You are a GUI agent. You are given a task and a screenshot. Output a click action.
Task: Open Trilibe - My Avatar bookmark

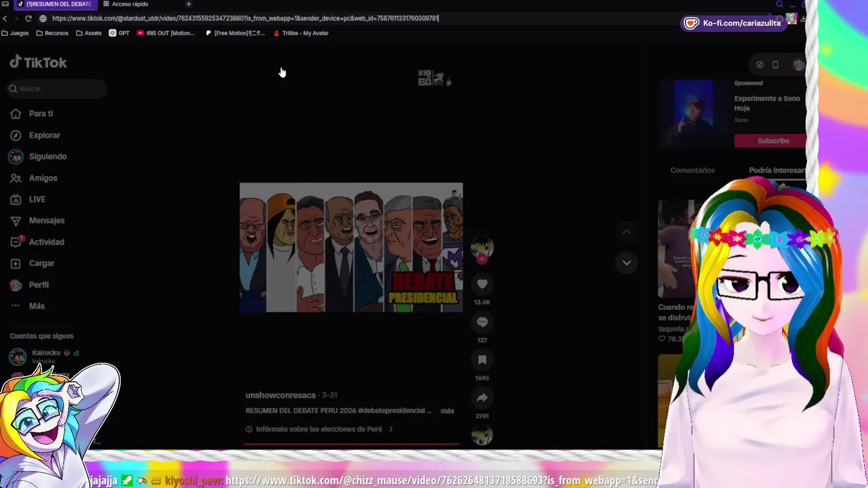point(301,33)
